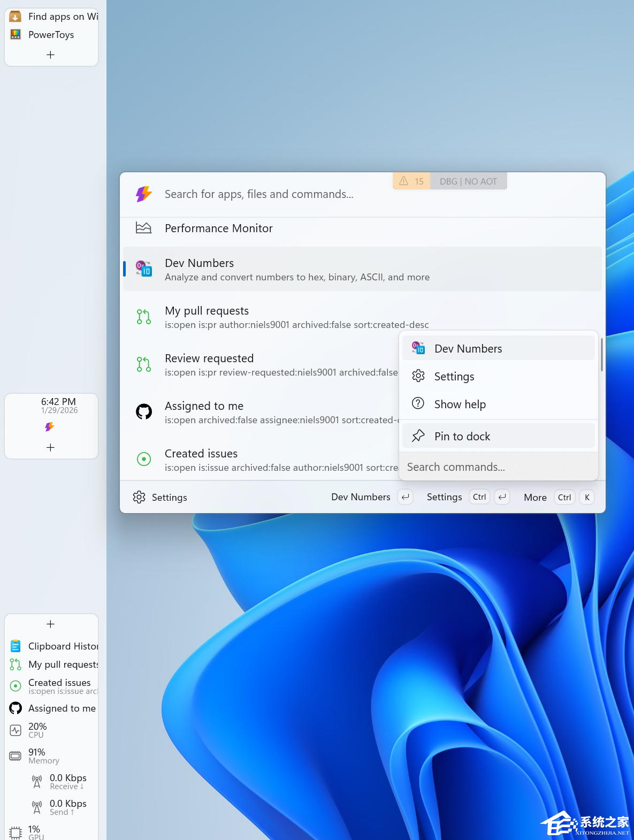Screen dimensions: 634x840
Task: Click the warning triangle icon showing 15
Action: pyautogui.click(x=404, y=181)
